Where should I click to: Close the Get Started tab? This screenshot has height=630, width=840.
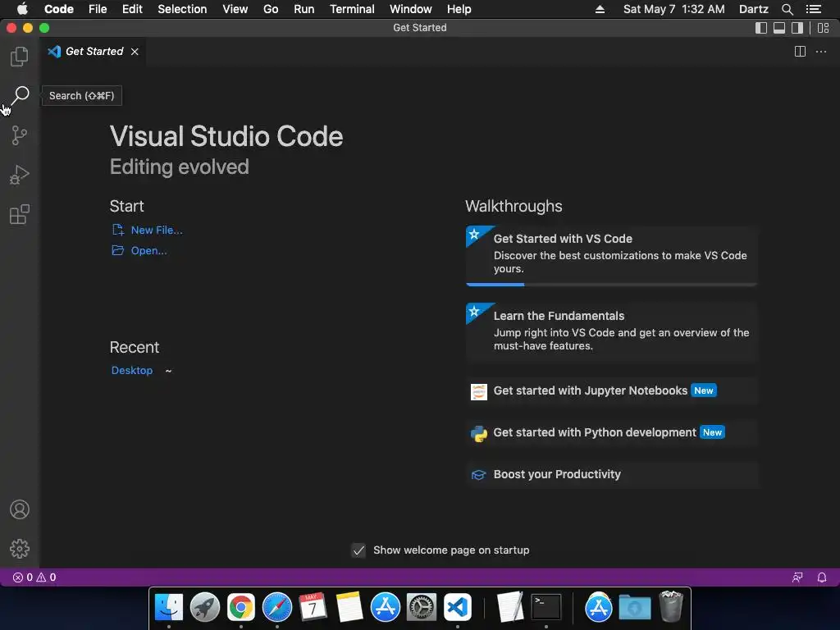click(135, 52)
